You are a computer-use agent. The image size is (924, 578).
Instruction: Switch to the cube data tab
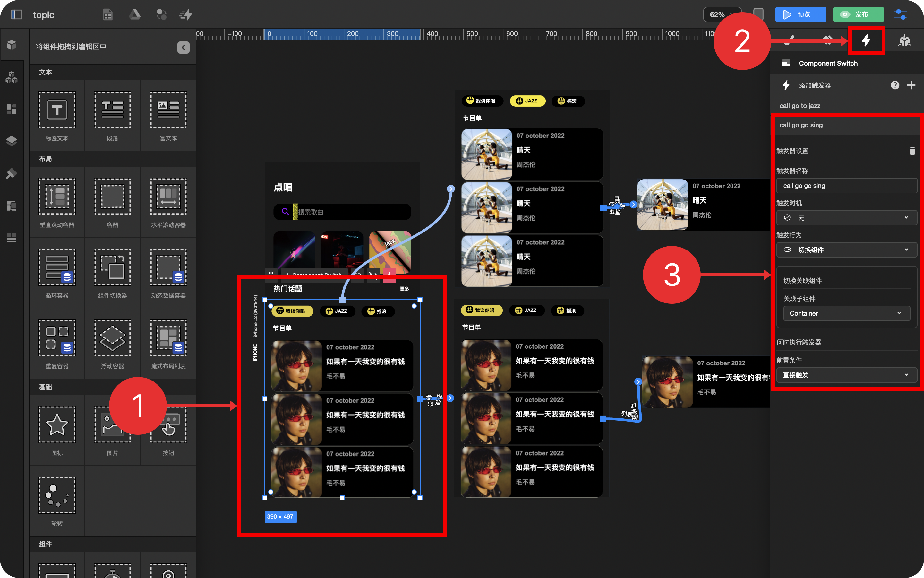point(904,40)
